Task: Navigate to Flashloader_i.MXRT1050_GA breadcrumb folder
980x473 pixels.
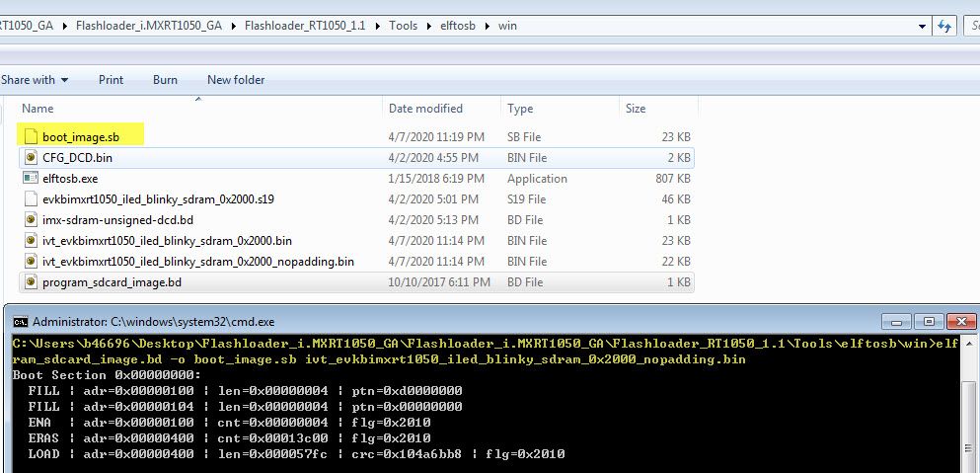Action: 149,27
